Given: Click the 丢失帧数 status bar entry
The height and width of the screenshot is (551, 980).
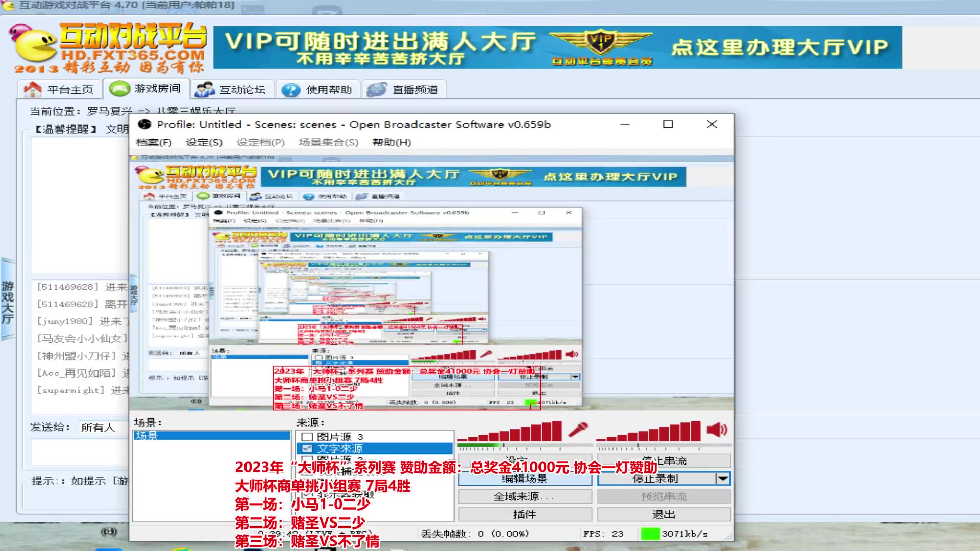Looking at the screenshot, I should point(475,534).
